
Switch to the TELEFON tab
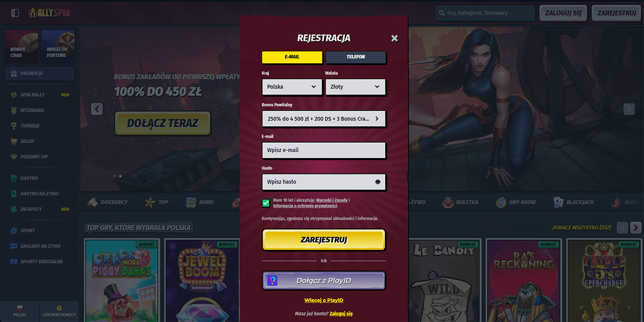(x=355, y=57)
